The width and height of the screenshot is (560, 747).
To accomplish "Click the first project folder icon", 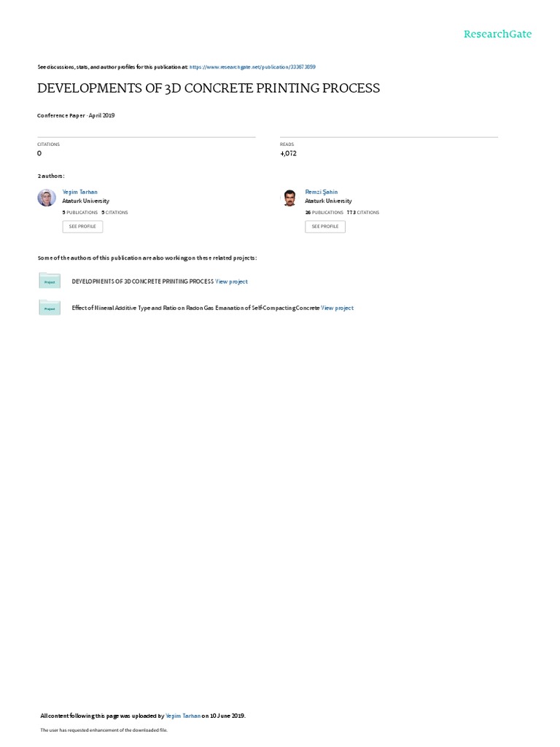I will (x=50, y=281).
